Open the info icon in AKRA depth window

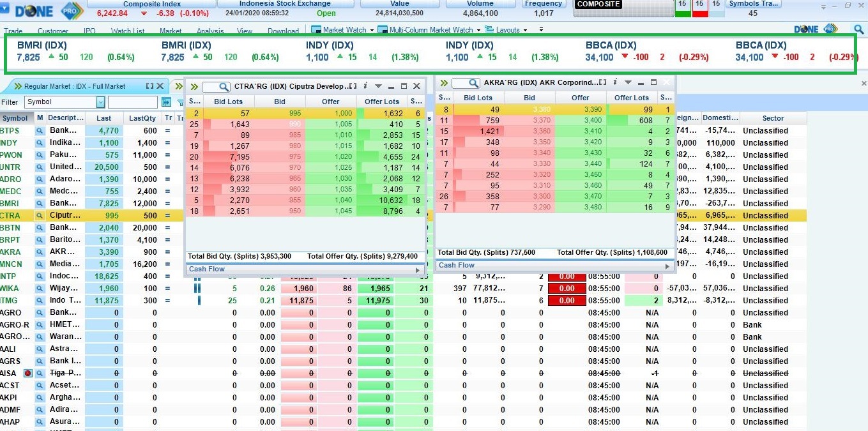(615, 82)
